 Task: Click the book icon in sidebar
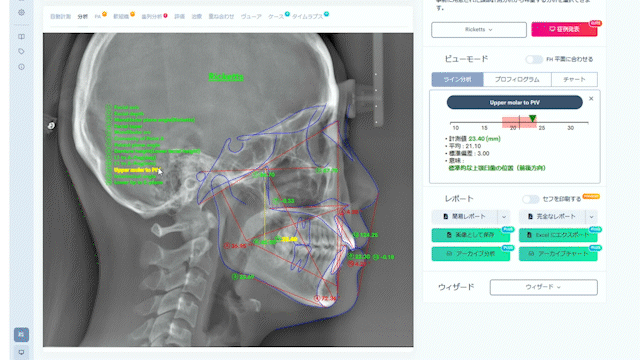pos(21,37)
